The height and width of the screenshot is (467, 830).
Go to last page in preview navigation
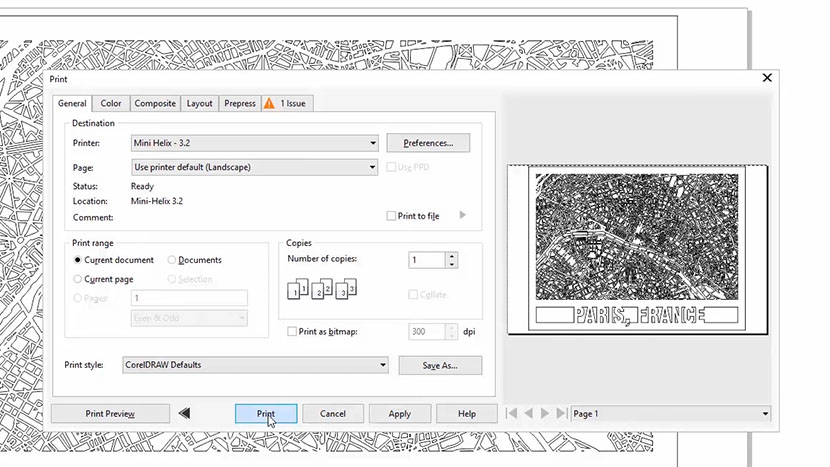tap(560, 413)
